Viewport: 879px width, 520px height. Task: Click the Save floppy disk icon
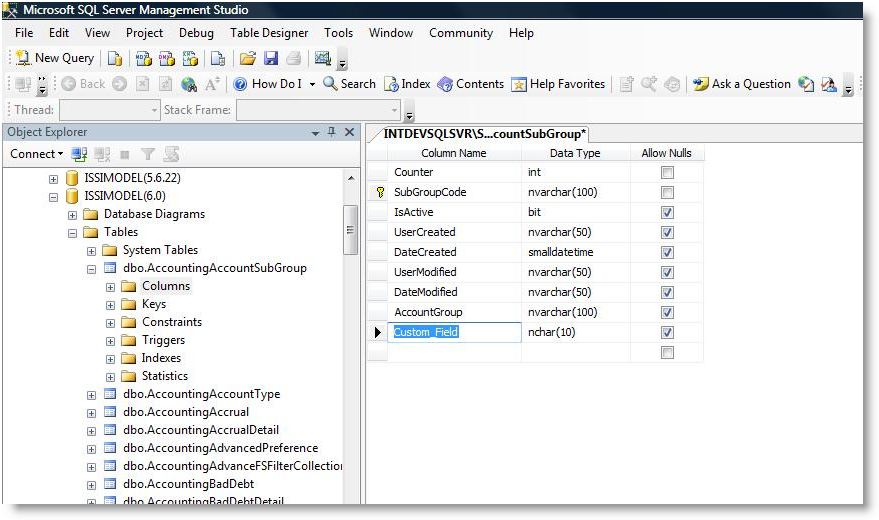(271, 58)
